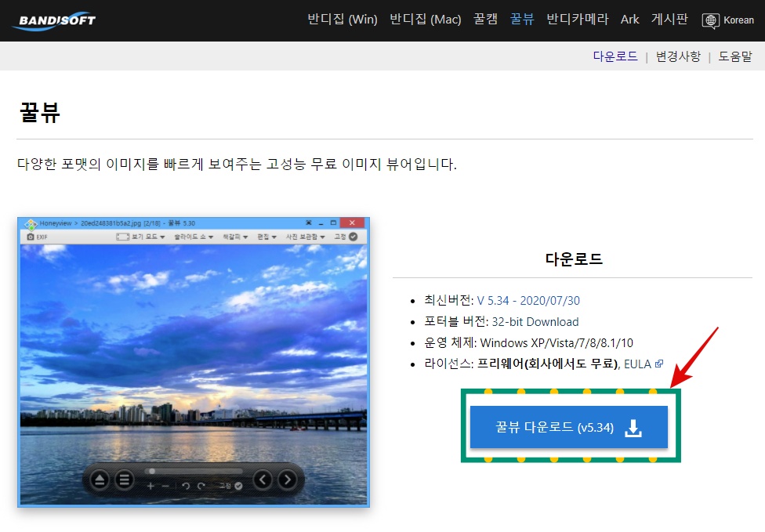Expand 편집 dropdown in Honeyview preview
This screenshot has width=765, height=532.
tap(266, 237)
